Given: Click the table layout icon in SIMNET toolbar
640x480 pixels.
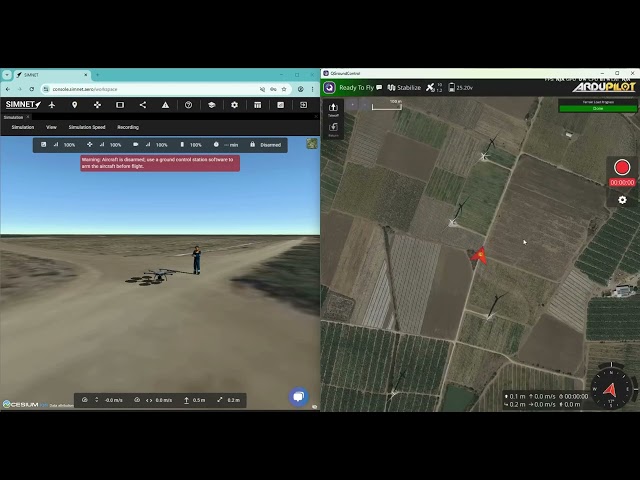Looking at the screenshot, I should tap(258, 105).
